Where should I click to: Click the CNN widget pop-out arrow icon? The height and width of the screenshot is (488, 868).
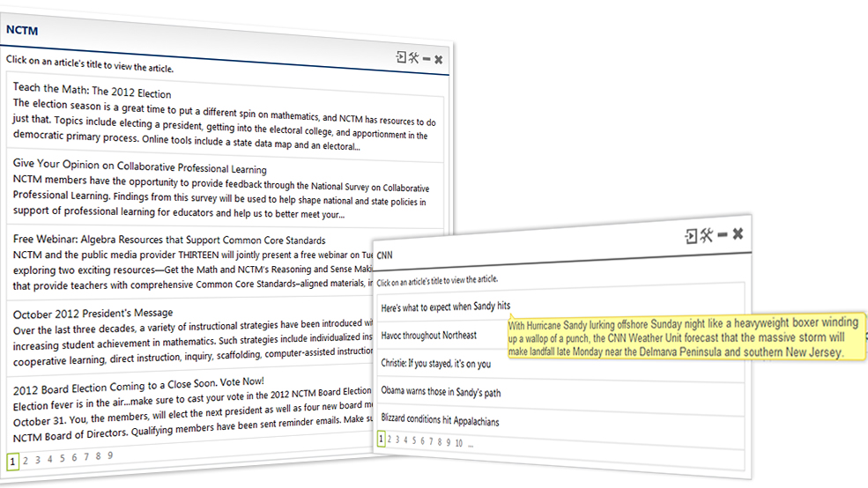(x=692, y=235)
